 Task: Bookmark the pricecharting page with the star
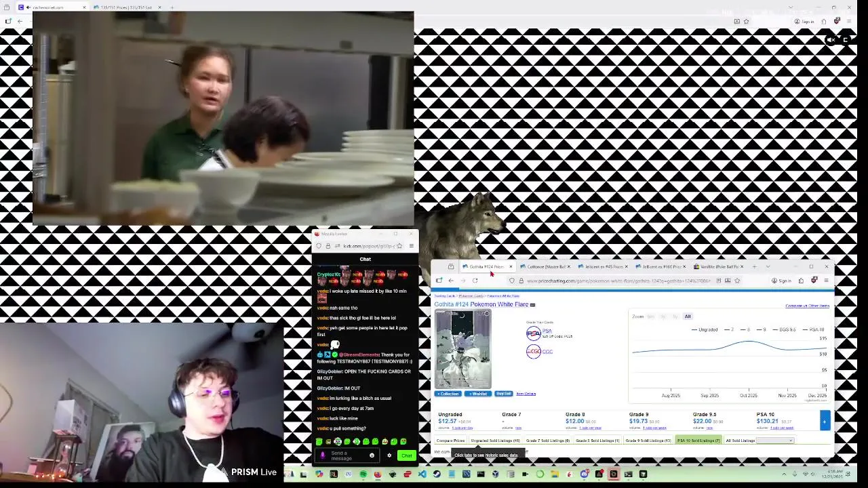click(x=737, y=281)
